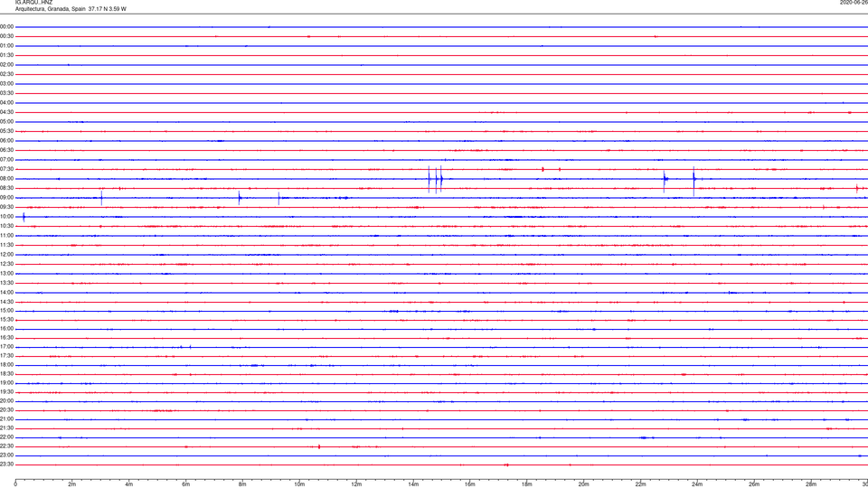Choose the 17:00 time label
This screenshot has height=488, width=868.
(x=6, y=347)
